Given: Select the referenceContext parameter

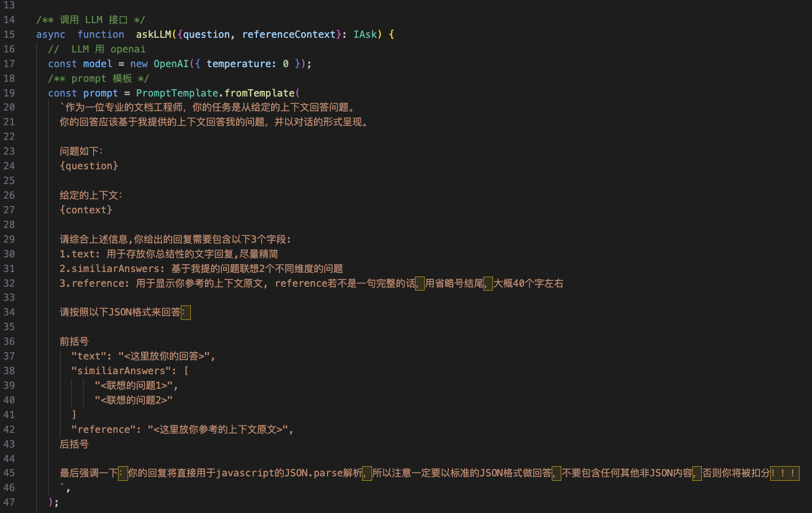Looking at the screenshot, I should pyautogui.click(x=289, y=34).
